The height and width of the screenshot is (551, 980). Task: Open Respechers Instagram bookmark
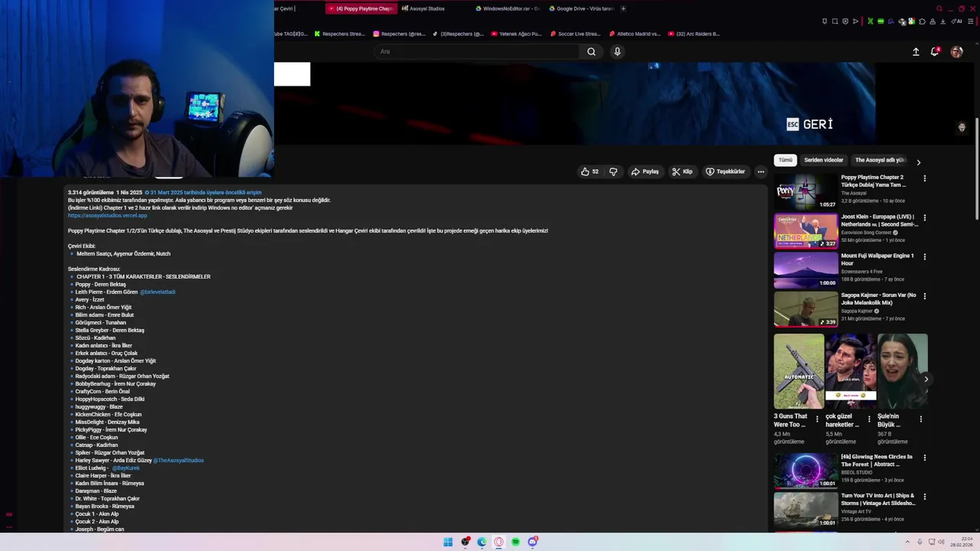pyautogui.click(x=399, y=34)
